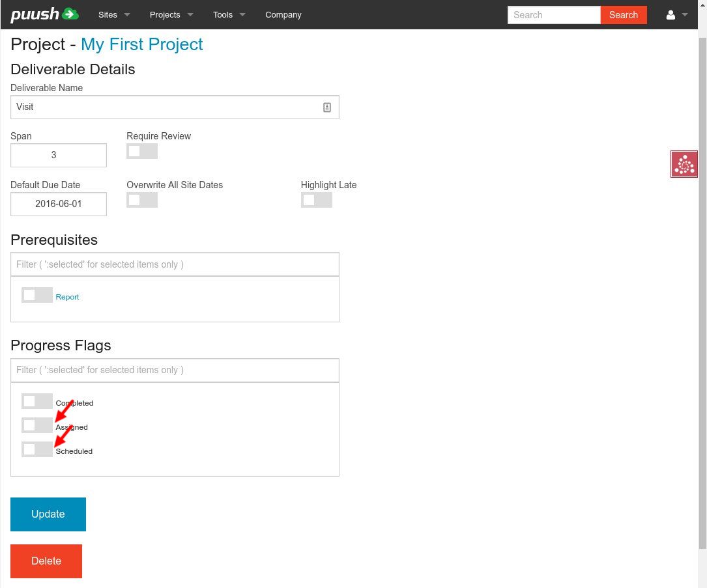Click the puush logo icon
This screenshot has width=707, height=588.
click(44, 14)
